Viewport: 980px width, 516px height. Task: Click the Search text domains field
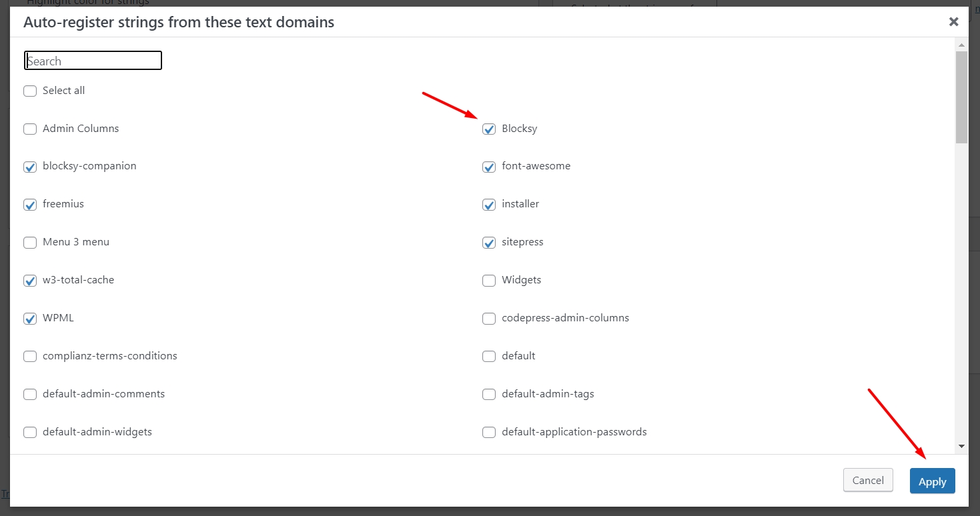pos(93,61)
